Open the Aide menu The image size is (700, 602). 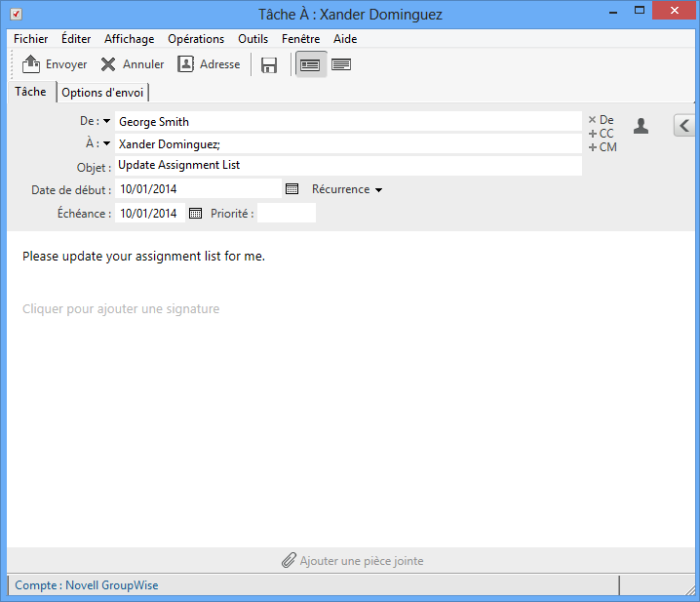[345, 39]
